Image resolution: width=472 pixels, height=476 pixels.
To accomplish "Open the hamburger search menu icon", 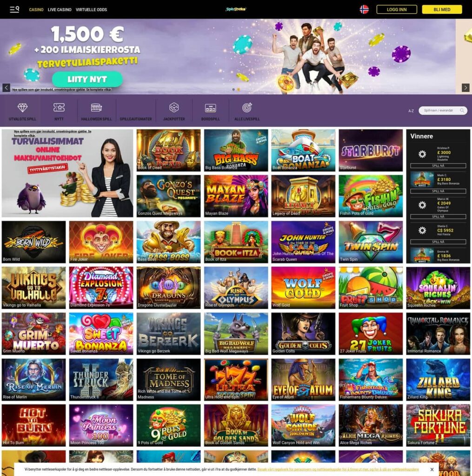I will click(14, 9).
